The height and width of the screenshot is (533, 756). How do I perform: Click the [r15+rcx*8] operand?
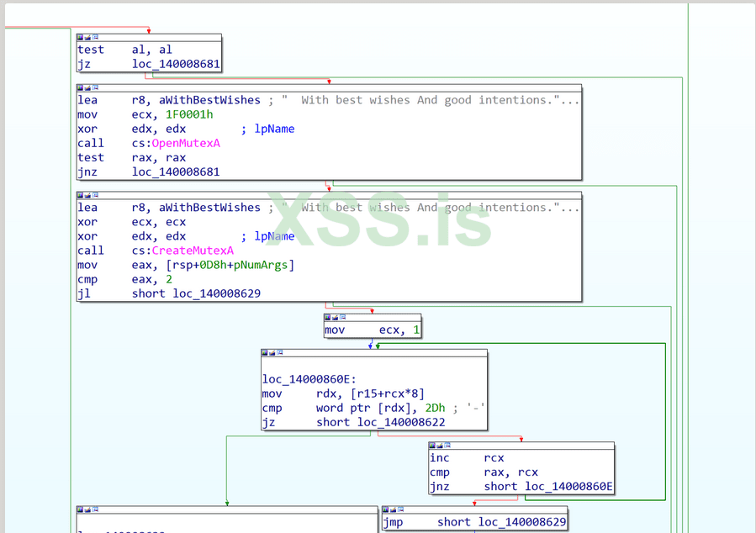point(388,393)
